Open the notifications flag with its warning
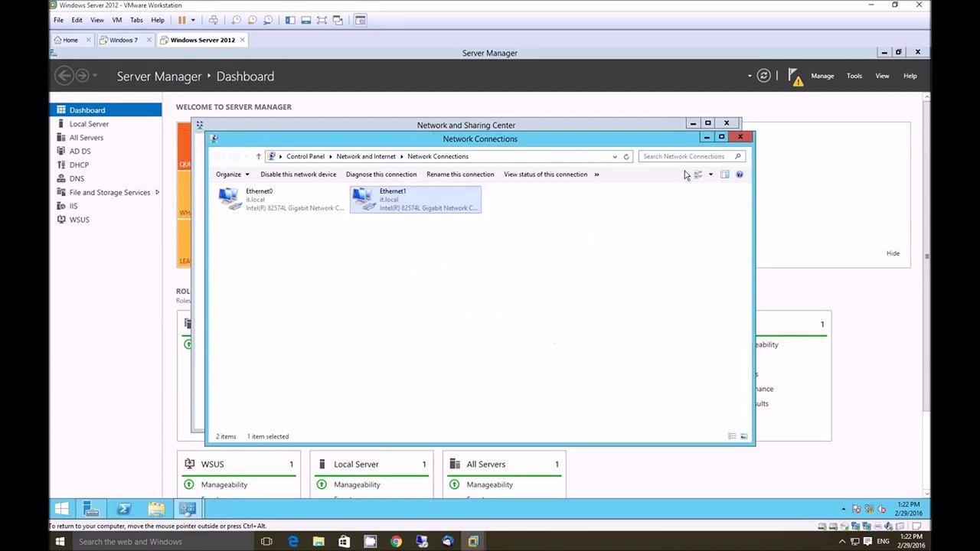Image resolution: width=980 pixels, height=551 pixels. [795, 77]
